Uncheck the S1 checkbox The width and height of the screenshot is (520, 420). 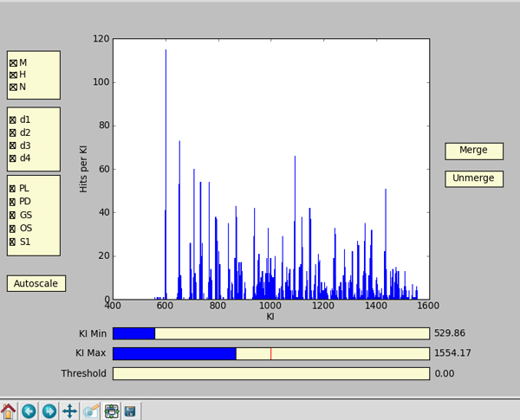click(13, 242)
